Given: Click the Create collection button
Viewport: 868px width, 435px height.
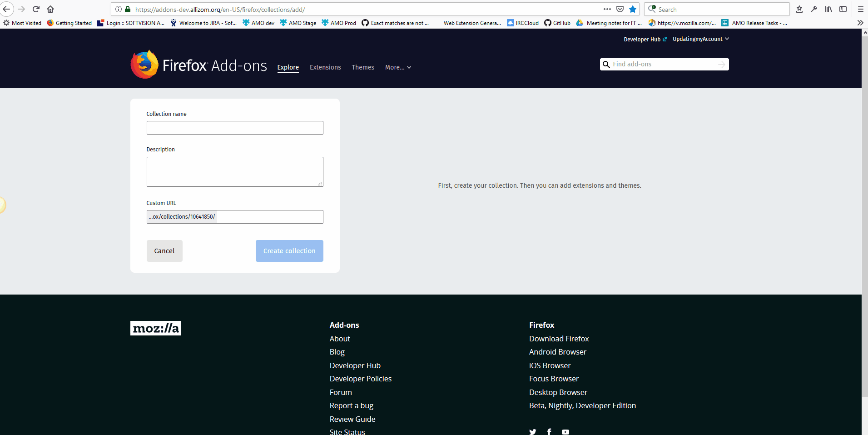Looking at the screenshot, I should 289,251.
